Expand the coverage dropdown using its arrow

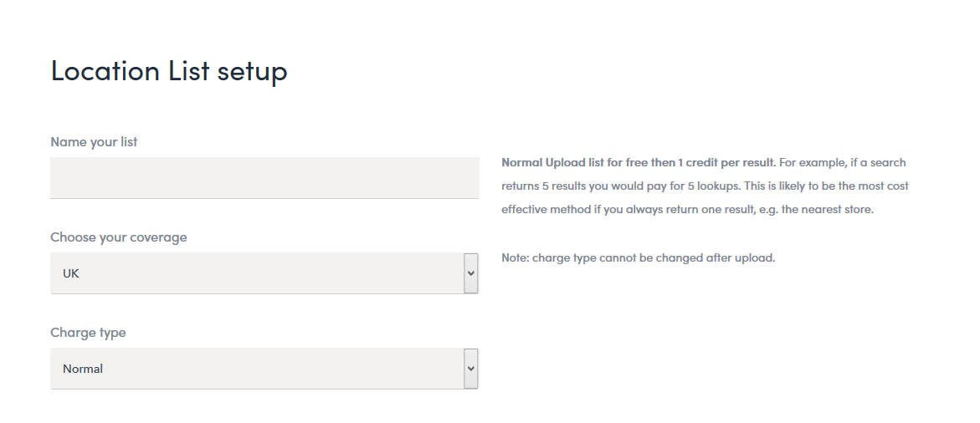[x=470, y=273]
